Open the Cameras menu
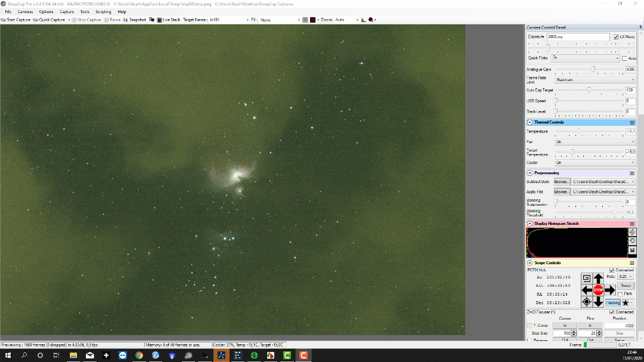 click(x=25, y=12)
